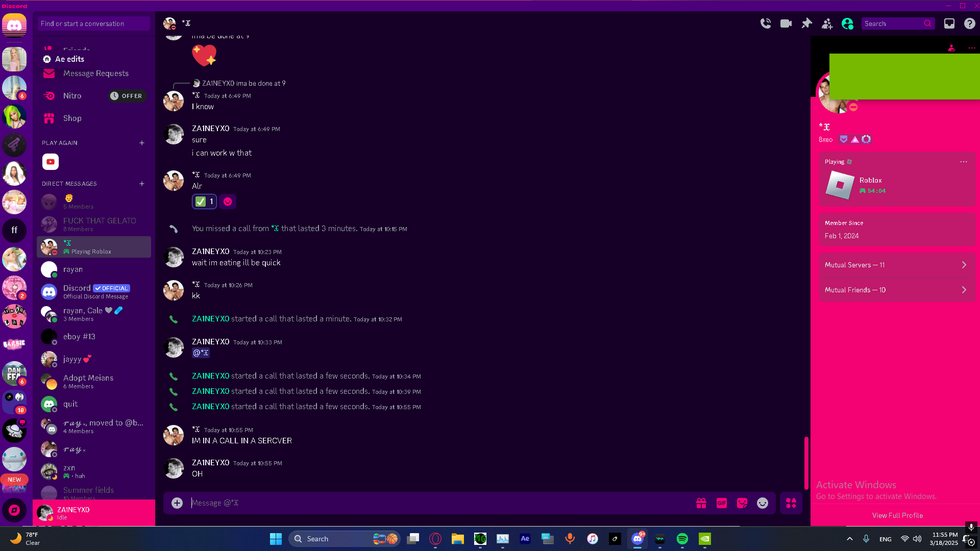Open the DM with eboy #13
Viewport: 980px width, 551px height.
click(x=94, y=337)
